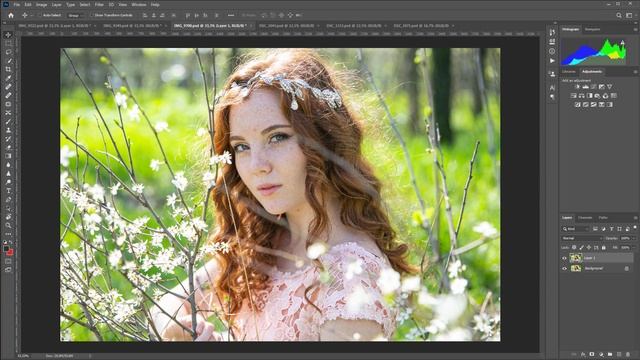Screen dimensions: 640x360
Task: Open the Filter menu
Action: pyautogui.click(x=99, y=4)
